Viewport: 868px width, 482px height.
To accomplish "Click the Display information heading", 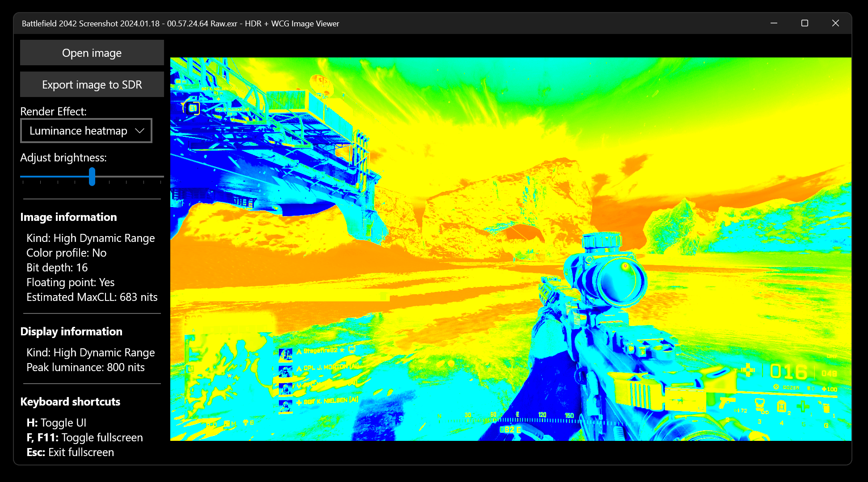I will 71,331.
